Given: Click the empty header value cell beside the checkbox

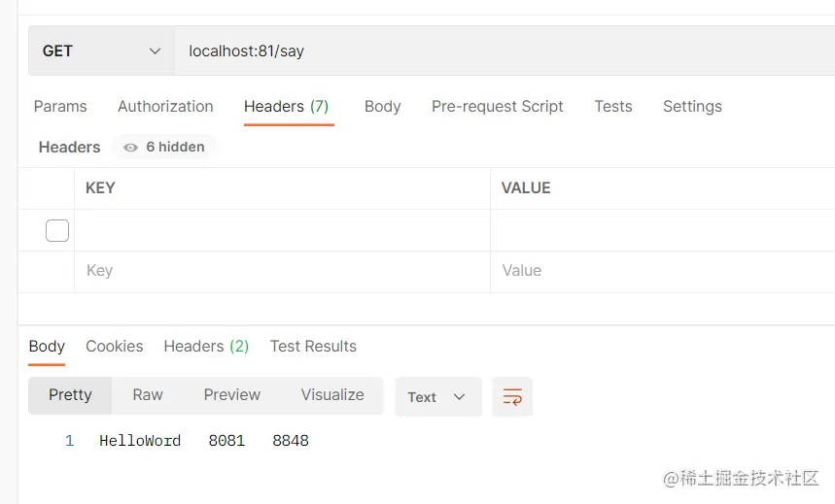Looking at the screenshot, I should pyautogui.click(x=663, y=230).
